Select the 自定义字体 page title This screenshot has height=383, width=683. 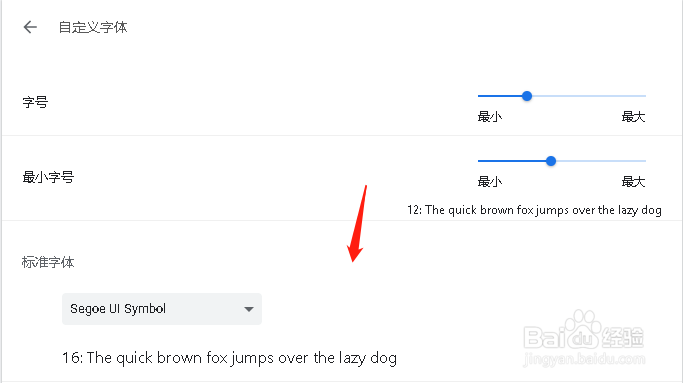pos(93,27)
